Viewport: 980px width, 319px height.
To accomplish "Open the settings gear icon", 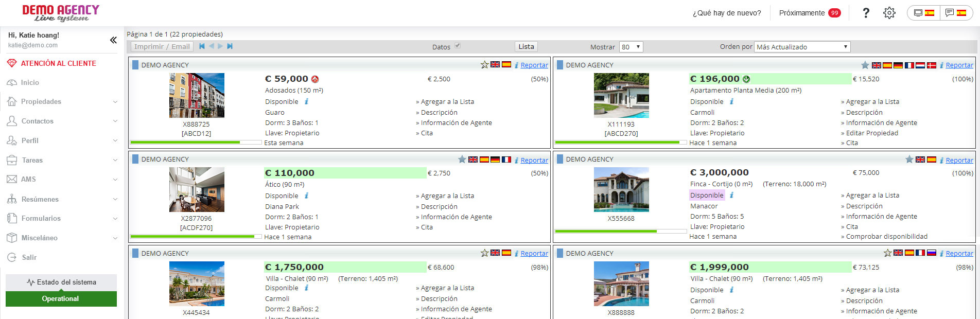I will (889, 13).
